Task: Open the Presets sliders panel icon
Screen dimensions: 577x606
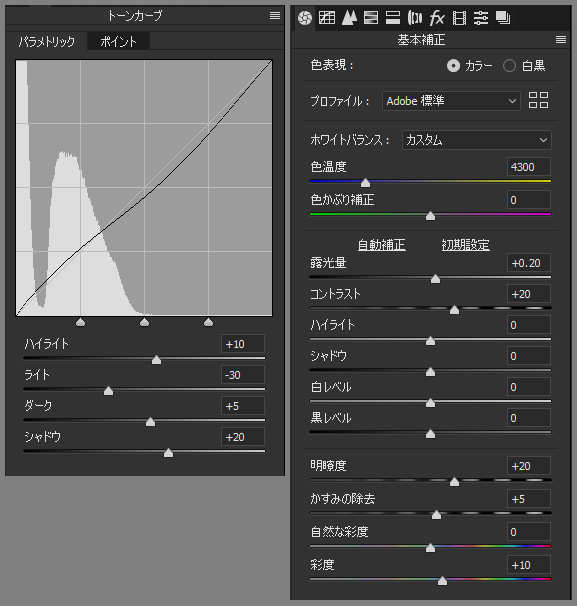Action: coord(481,18)
